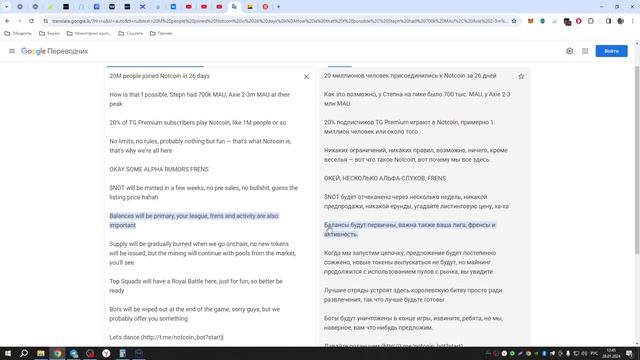Bookmark this page with address bar star
The height and width of the screenshot is (360, 640).
pos(514,21)
